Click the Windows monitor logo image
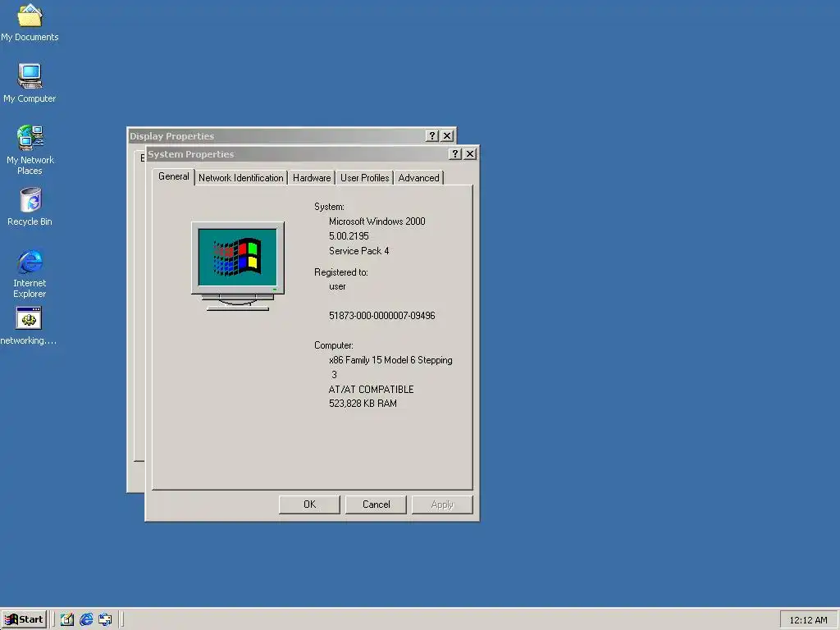This screenshot has width=840, height=630. [x=238, y=267]
